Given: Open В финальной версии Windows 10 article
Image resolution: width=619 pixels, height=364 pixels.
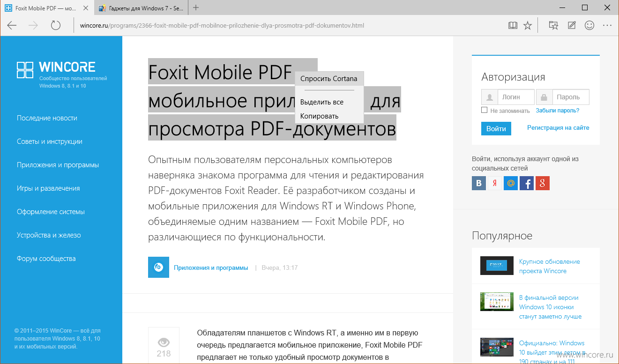Looking at the screenshot, I should (x=550, y=307).
